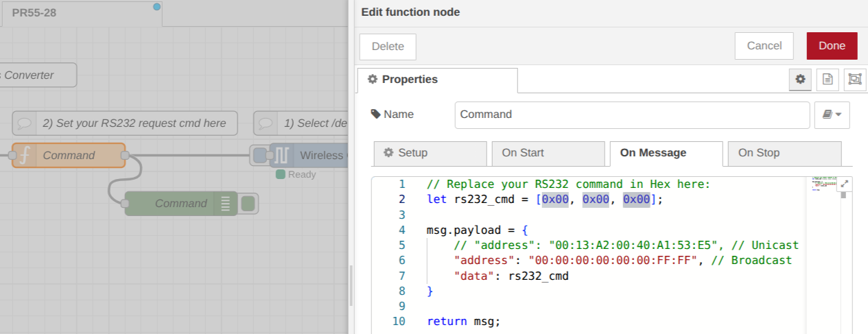Click the Unicast address comment line
This screenshot has height=334, width=868.
[x=626, y=246]
